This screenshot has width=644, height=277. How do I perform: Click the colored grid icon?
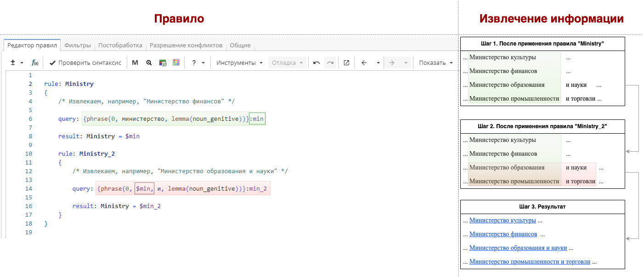pyautogui.click(x=176, y=62)
